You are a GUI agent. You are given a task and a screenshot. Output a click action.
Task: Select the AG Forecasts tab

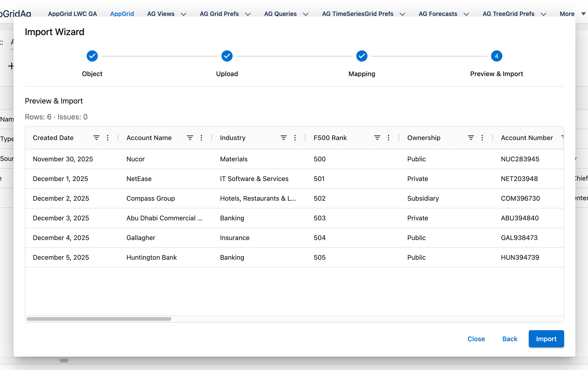[x=437, y=14]
